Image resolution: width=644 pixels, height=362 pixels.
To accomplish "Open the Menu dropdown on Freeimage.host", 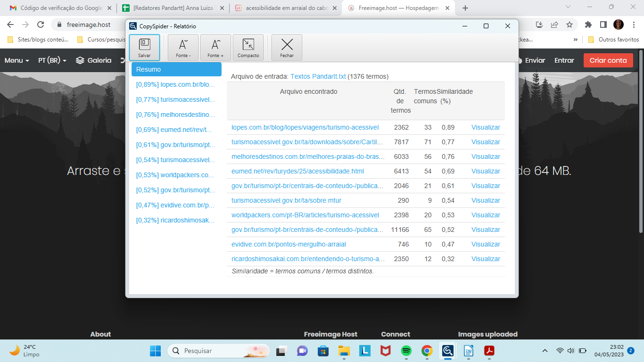I will (x=17, y=60).
